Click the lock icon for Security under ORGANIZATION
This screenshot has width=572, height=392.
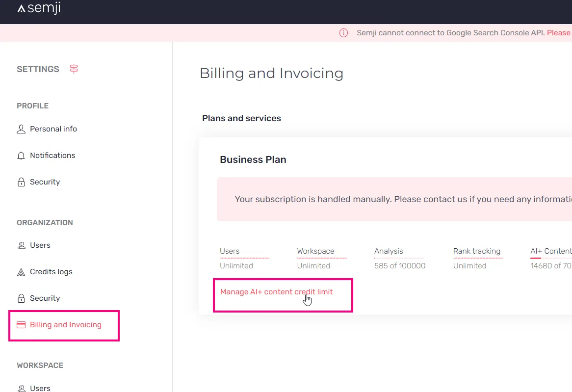pyautogui.click(x=21, y=298)
